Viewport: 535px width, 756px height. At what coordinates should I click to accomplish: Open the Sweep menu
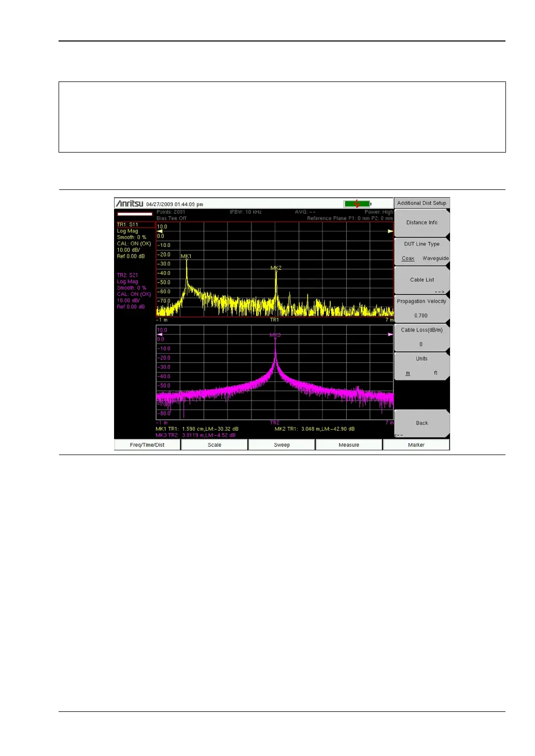point(282,445)
